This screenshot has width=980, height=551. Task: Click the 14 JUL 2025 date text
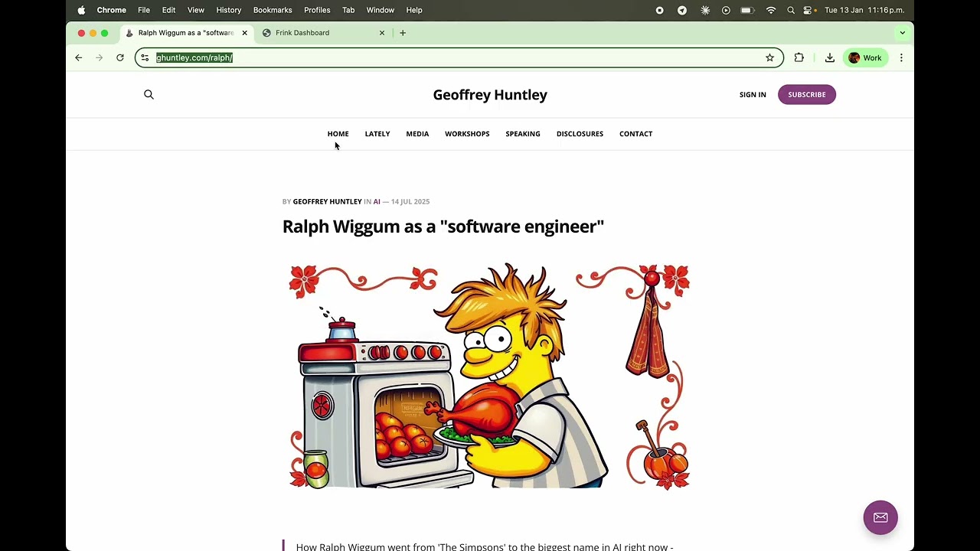click(x=410, y=201)
